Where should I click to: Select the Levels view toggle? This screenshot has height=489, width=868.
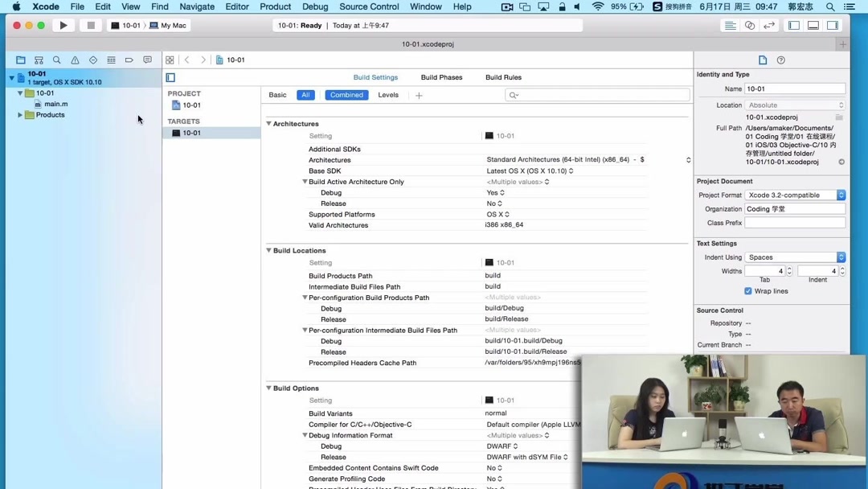[388, 95]
